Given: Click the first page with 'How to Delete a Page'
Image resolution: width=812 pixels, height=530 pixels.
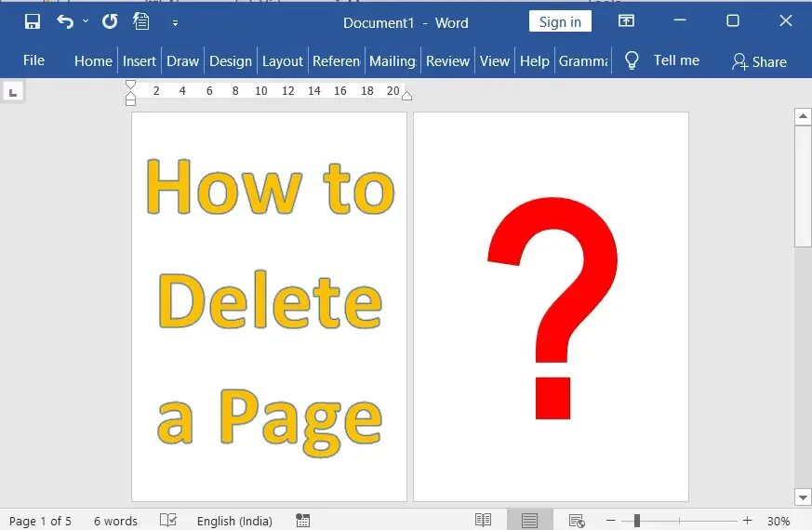Looking at the screenshot, I should (x=270, y=307).
